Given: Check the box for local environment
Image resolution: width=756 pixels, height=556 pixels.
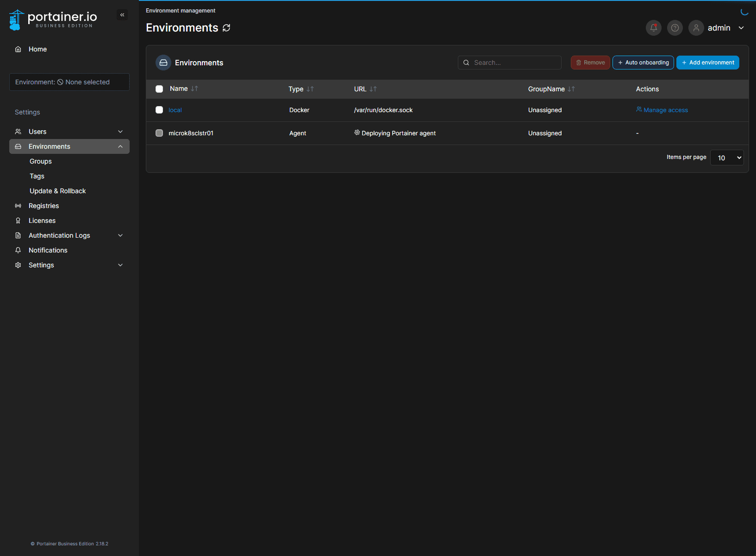Looking at the screenshot, I should 159,110.
